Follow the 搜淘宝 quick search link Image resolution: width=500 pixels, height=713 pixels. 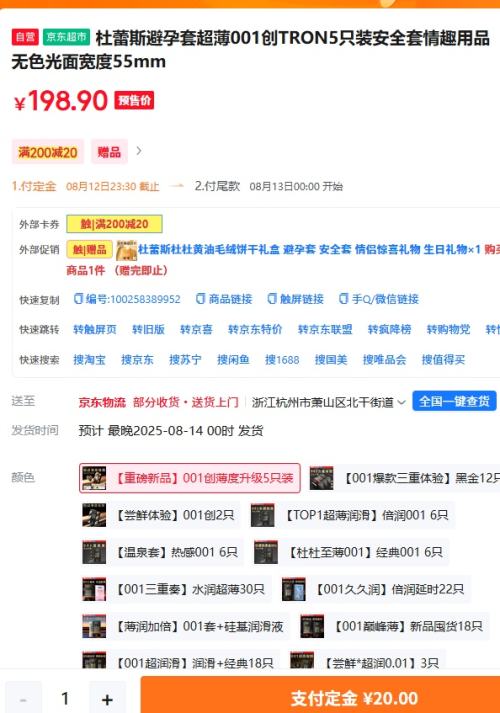point(90,360)
